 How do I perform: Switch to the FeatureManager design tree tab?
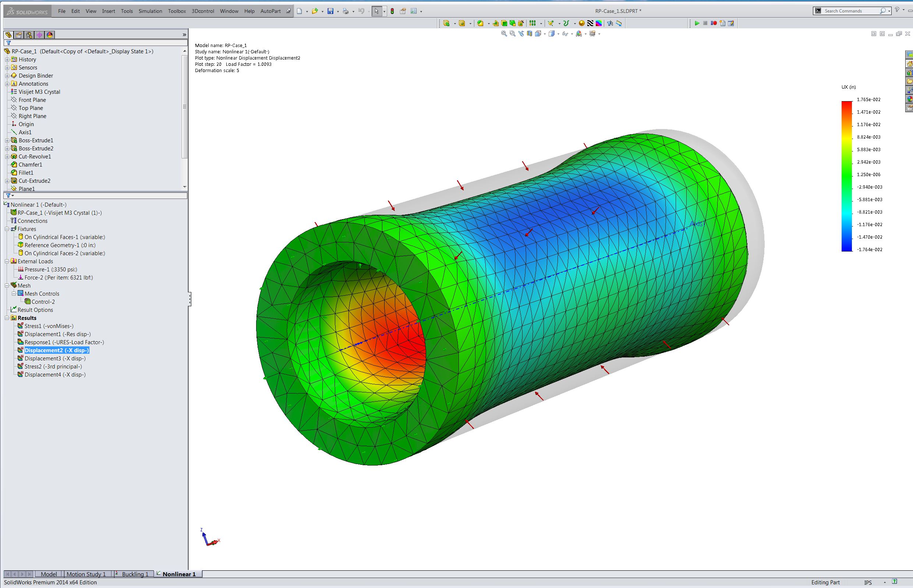(x=8, y=35)
